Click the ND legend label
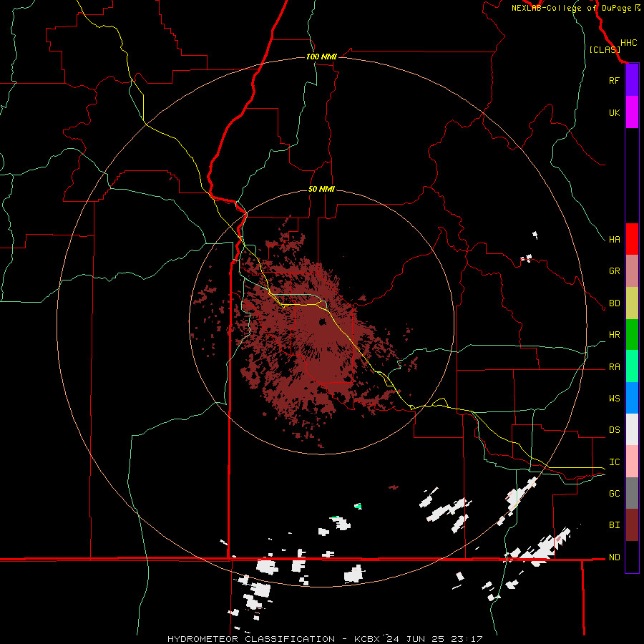 pyautogui.click(x=615, y=557)
